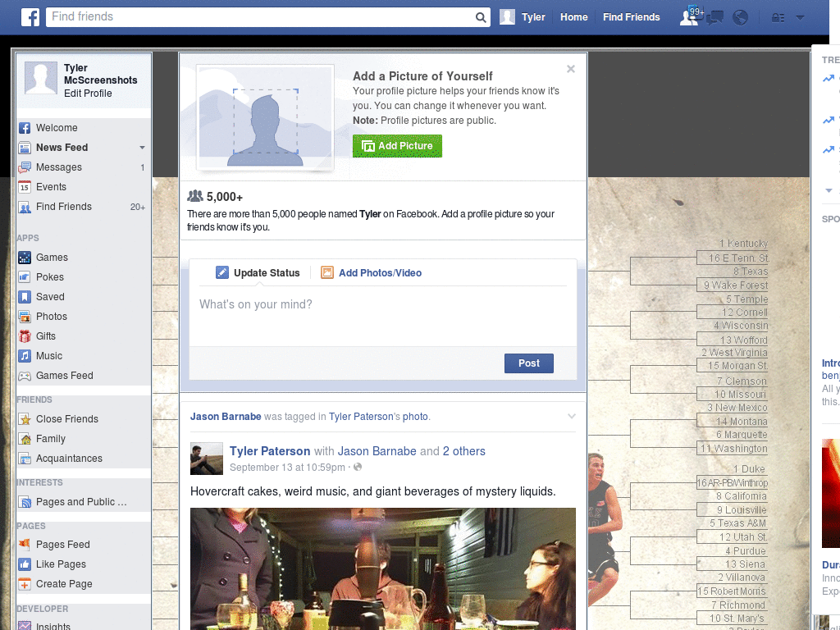The width and height of the screenshot is (840, 630).
Task: Click the Post button
Action: tap(529, 363)
